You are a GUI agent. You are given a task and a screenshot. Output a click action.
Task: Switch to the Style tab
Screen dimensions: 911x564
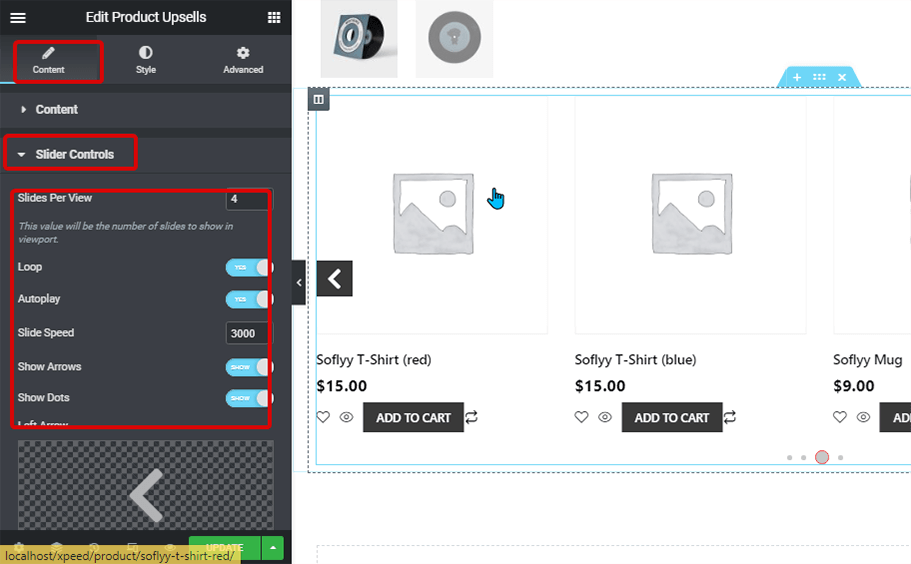pyautogui.click(x=146, y=61)
